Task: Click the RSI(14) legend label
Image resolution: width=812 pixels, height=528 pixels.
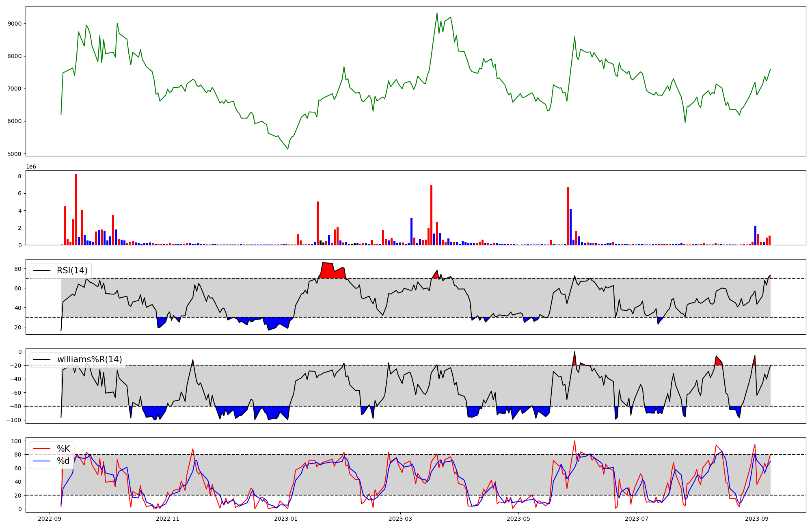Action: pyautogui.click(x=72, y=270)
